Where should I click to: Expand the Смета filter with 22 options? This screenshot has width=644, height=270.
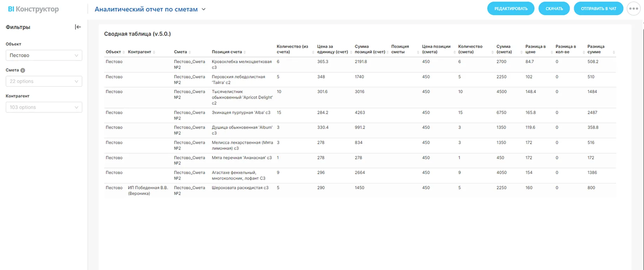pyautogui.click(x=44, y=81)
